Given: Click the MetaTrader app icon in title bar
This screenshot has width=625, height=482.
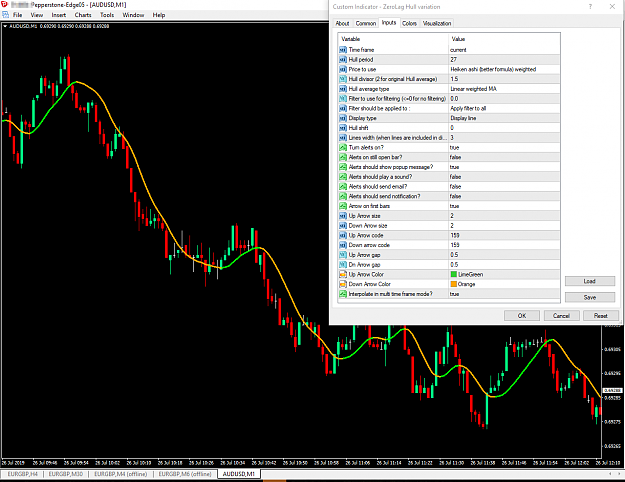Looking at the screenshot, I should [x=4, y=4].
